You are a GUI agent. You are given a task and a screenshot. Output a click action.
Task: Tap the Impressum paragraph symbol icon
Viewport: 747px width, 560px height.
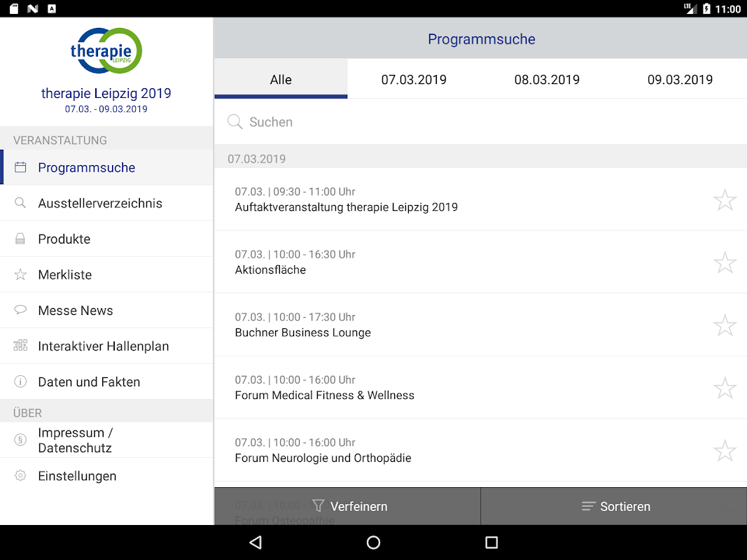pos(20,440)
